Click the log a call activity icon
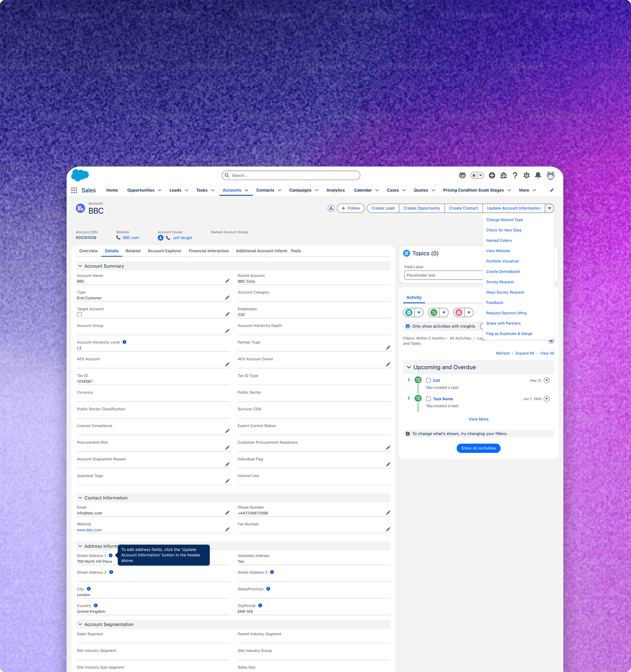Image resolution: width=631 pixels, height=672 pixels. (409, 313)
